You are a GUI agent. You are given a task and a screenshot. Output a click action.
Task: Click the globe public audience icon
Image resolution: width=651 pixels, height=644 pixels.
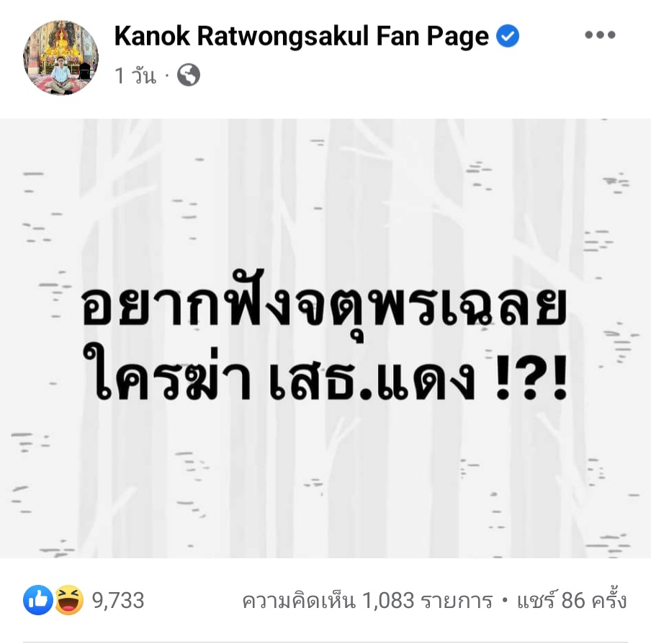click(189, 75)
